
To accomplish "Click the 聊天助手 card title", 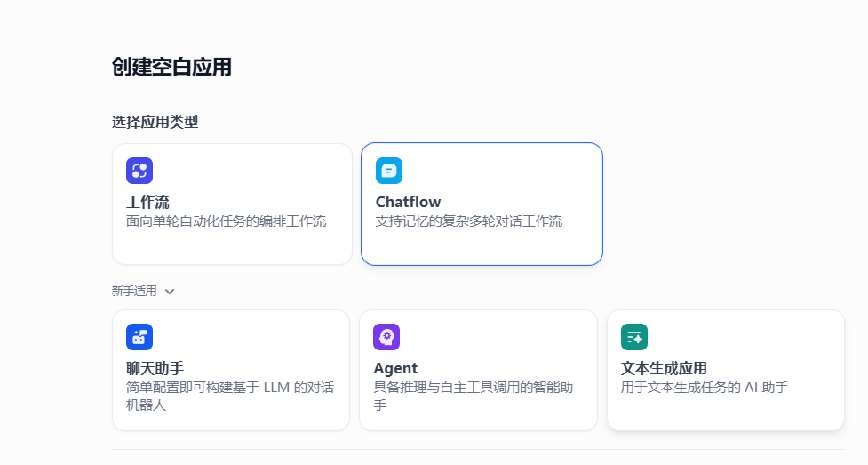I will point(155,368).
